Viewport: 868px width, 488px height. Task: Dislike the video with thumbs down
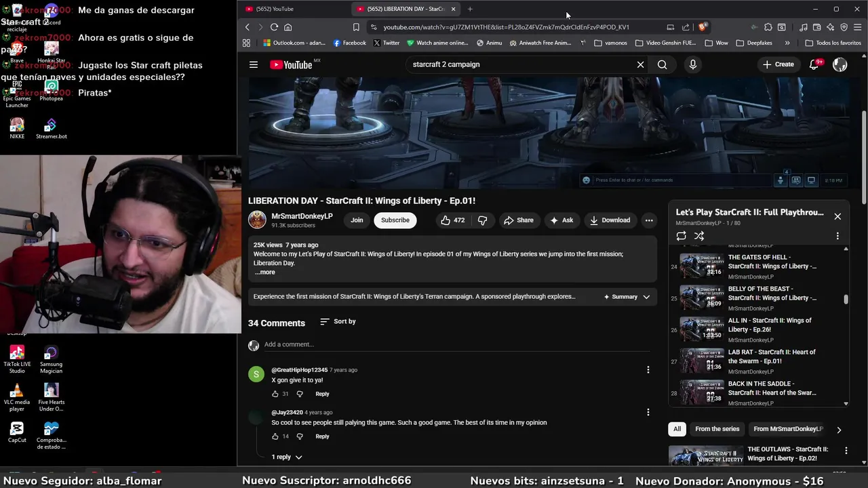click(483, 220)
